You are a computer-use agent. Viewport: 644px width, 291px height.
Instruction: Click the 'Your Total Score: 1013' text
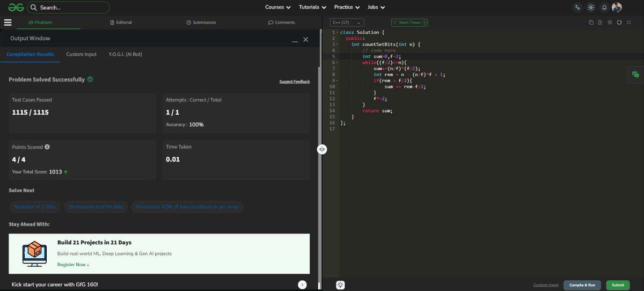point(40,172)
